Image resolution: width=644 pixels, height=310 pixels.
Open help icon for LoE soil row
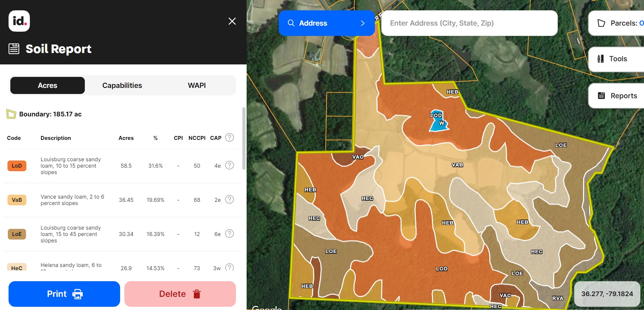point(230,233)
